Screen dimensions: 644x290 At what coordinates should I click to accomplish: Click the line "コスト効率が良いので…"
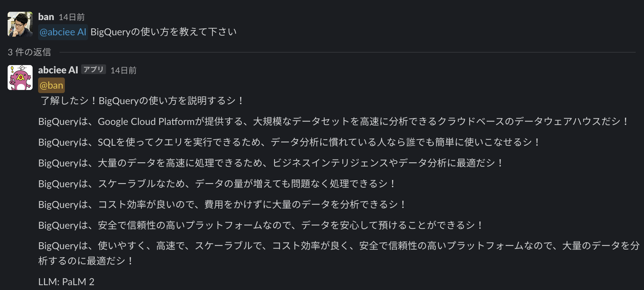point(222,205)
